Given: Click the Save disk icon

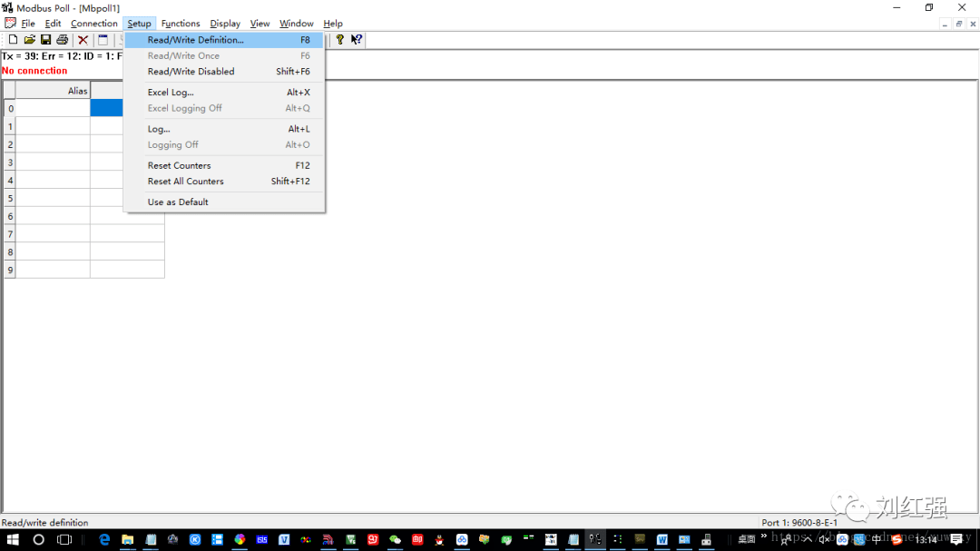Looking at the screenshot, I should point(45,40).
